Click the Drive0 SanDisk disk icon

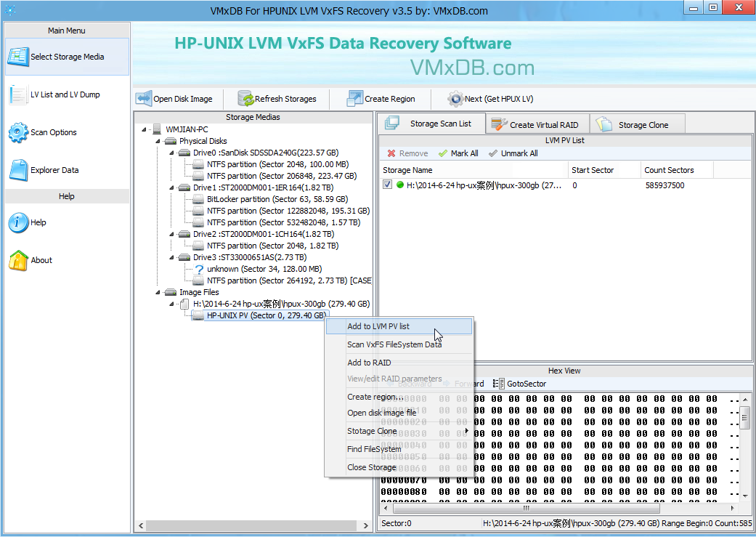(184, 153)
